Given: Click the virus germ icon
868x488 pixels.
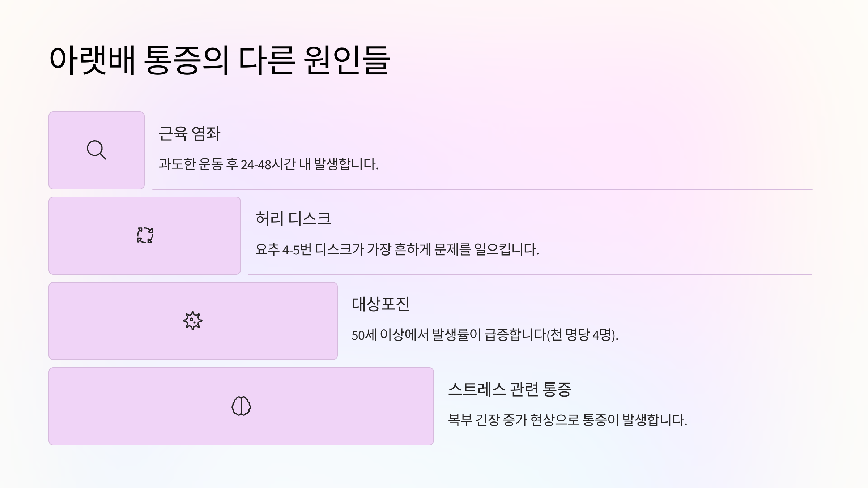Looking at the screenshot, I should 193,321.
